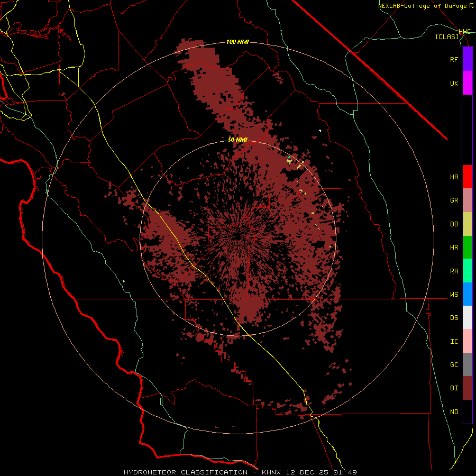Click the NEXLAB-College of DuPage credit
Screen dimensions: 476x476
pyautogui.click(x=425, y=6)
